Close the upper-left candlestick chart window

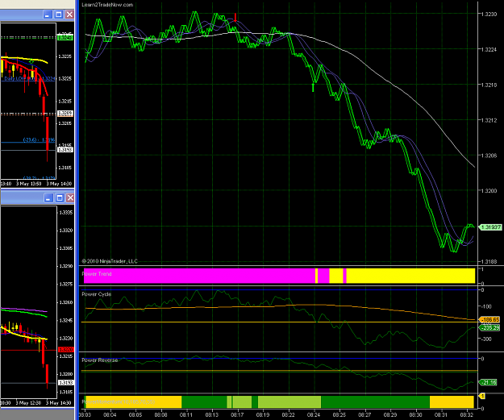[x=69, y=15]
